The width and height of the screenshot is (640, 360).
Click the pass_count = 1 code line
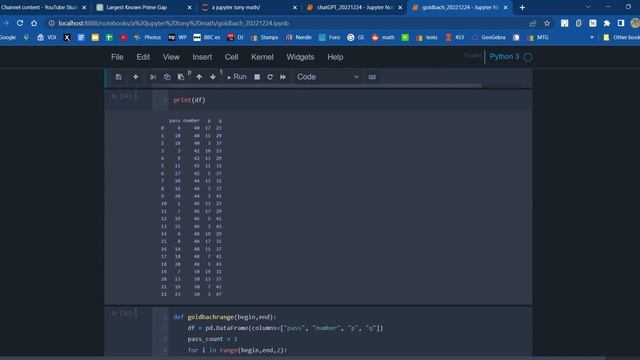212,339
